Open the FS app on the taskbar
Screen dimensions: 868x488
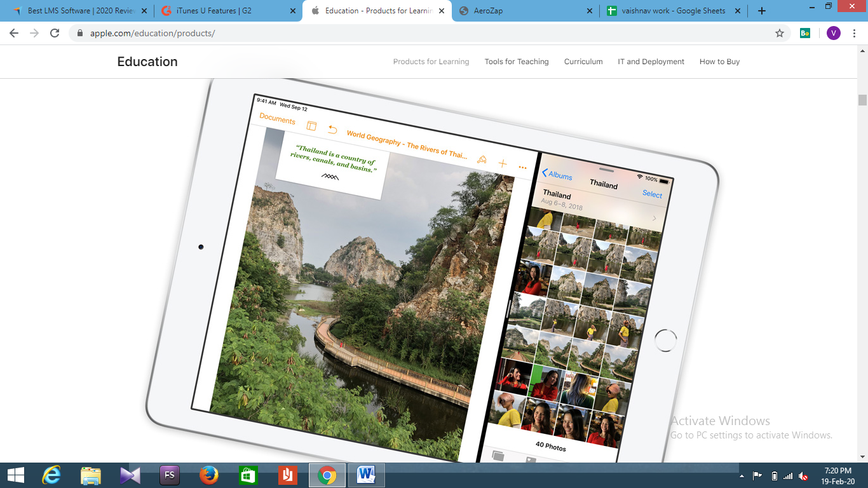click(170, 475)
